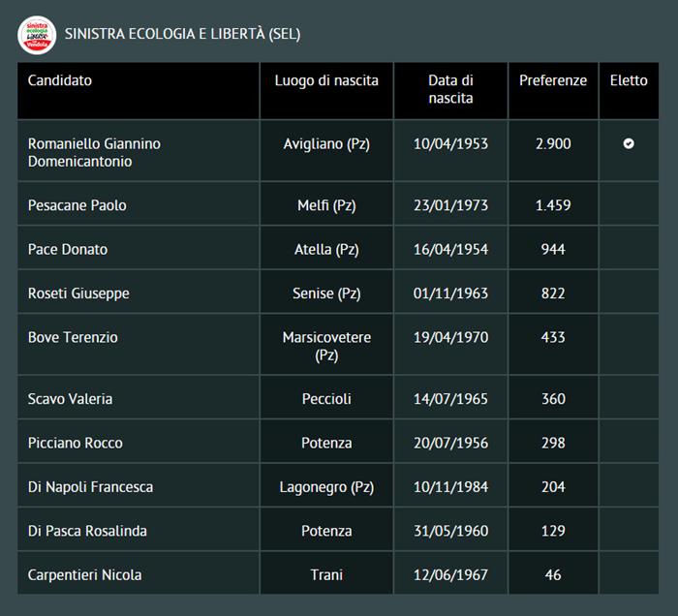The image size is (678, 616).
Task: Open the Picciano Rocco entry
Action: pyautogui.click(x=76, y=443)
